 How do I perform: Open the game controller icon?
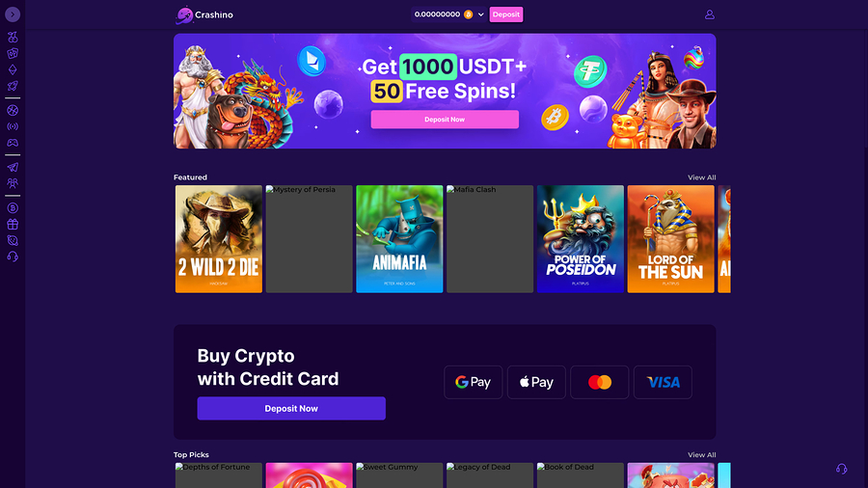pyautogui.click(x=13, y=143)
